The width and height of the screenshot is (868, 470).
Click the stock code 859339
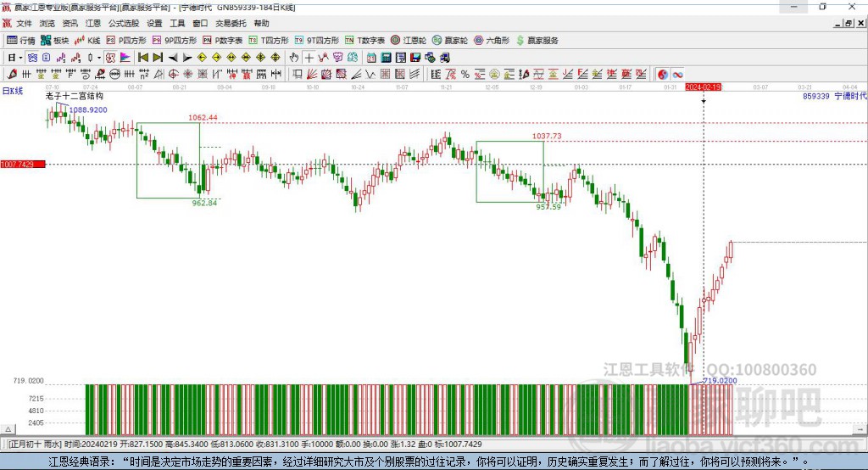tap(816, 96)
